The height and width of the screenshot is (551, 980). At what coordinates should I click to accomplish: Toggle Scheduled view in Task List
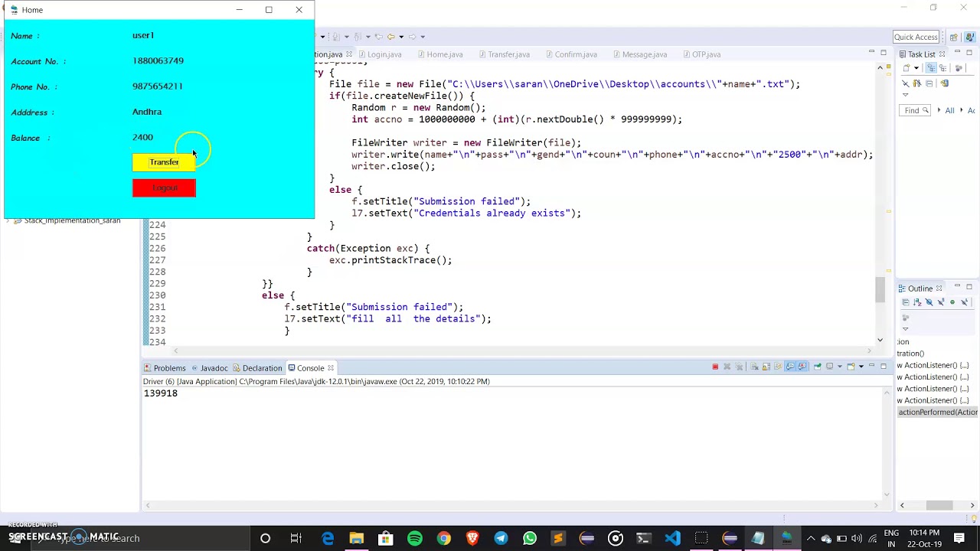click(943, 68)
